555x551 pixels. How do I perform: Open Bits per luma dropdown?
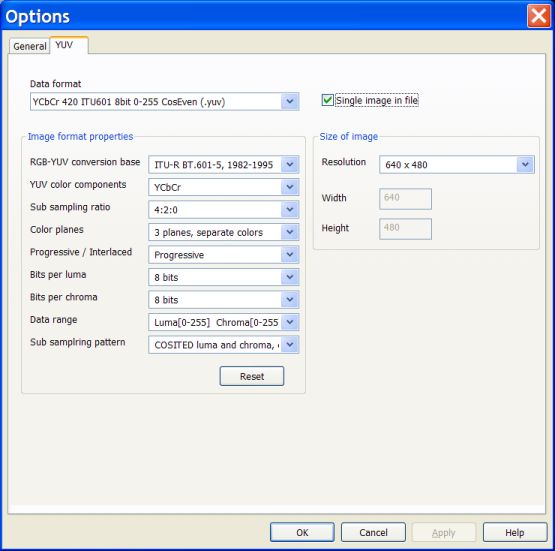tap(224, 277)
